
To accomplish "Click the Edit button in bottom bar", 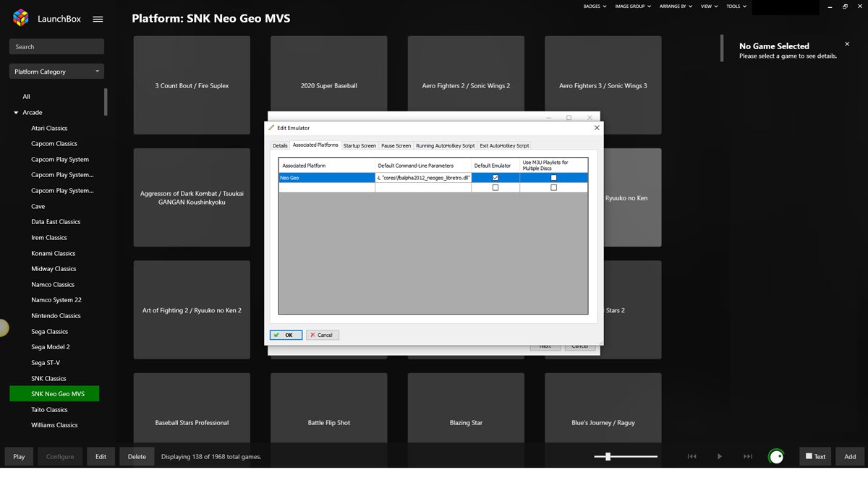I will click(x=101, y=456).
